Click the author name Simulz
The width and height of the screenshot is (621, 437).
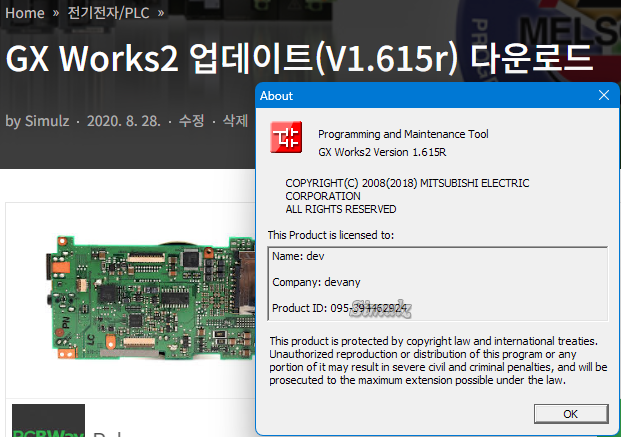[x=47, y=121]
